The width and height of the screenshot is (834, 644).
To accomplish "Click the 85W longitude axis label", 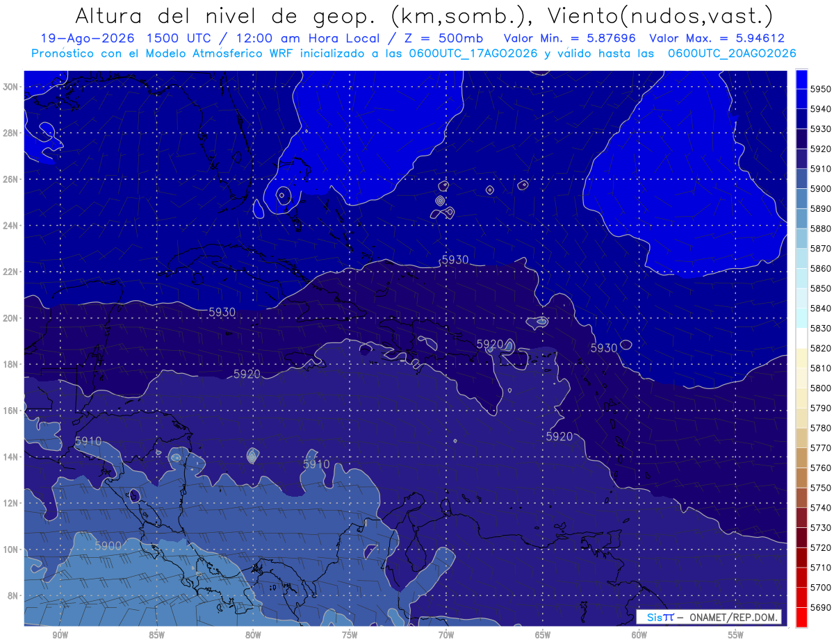I will (156, 635).
